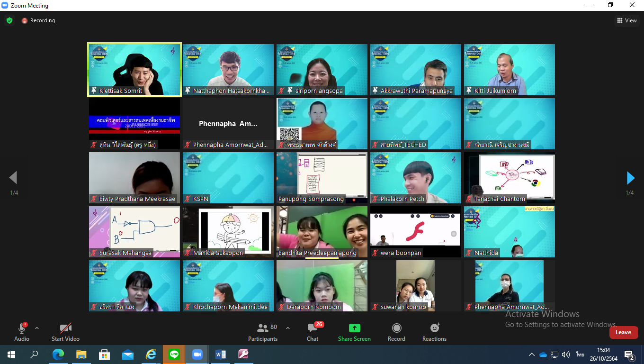The image size is (644, 364).
Task: Click the name label suwanan konroo
Action: [403, 307]
